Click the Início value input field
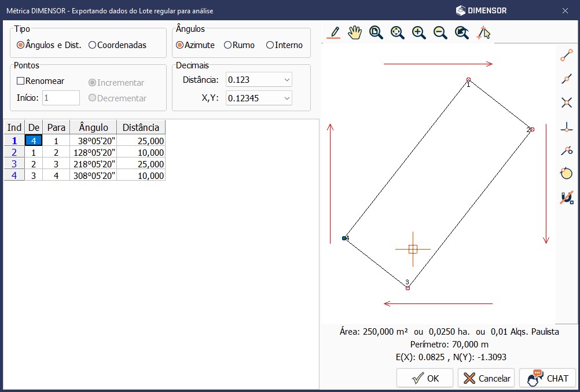580x392 pixels. (x=61, y=97)
